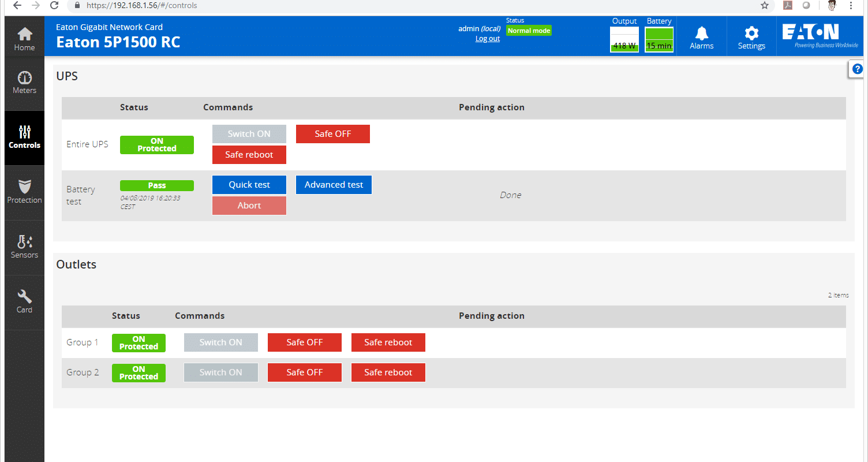The height and width of the screenshot is (462, 868).
Task: Click Safe OFF for Group 2
Action: [305, 372]
